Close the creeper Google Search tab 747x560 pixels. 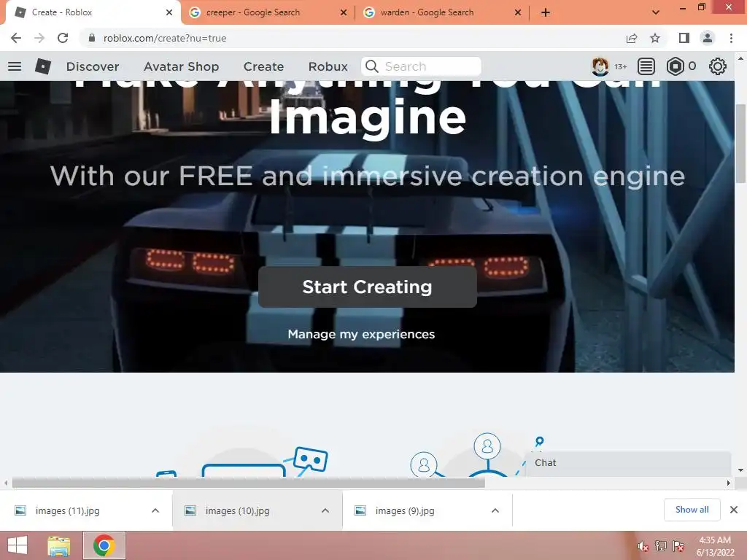click(344, 12)
